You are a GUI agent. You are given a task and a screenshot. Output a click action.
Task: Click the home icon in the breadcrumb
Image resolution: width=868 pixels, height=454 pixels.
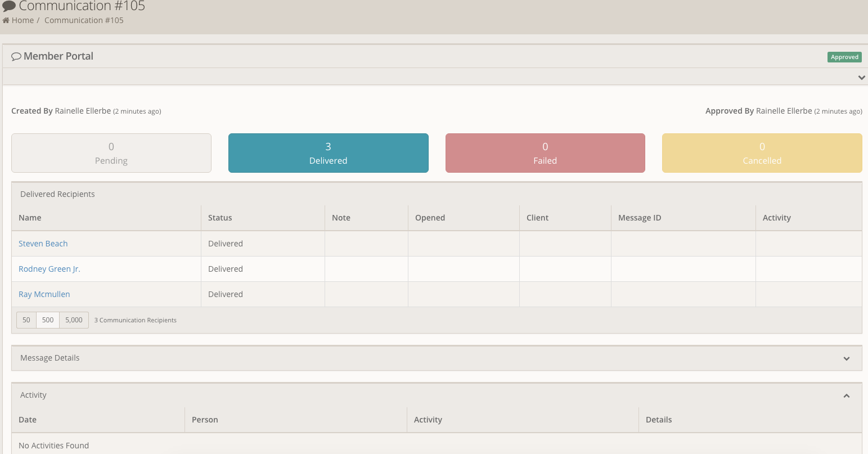(5, 20)
